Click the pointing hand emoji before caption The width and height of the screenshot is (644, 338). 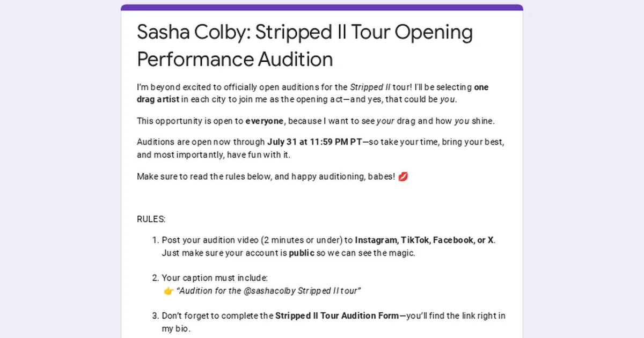coord(169,291)
